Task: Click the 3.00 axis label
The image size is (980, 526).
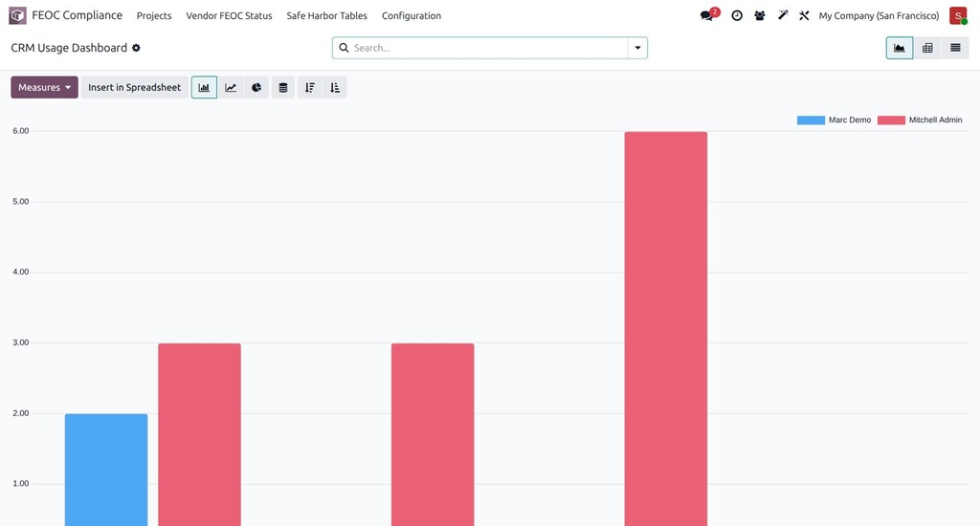Action: [x=21, y=343]
